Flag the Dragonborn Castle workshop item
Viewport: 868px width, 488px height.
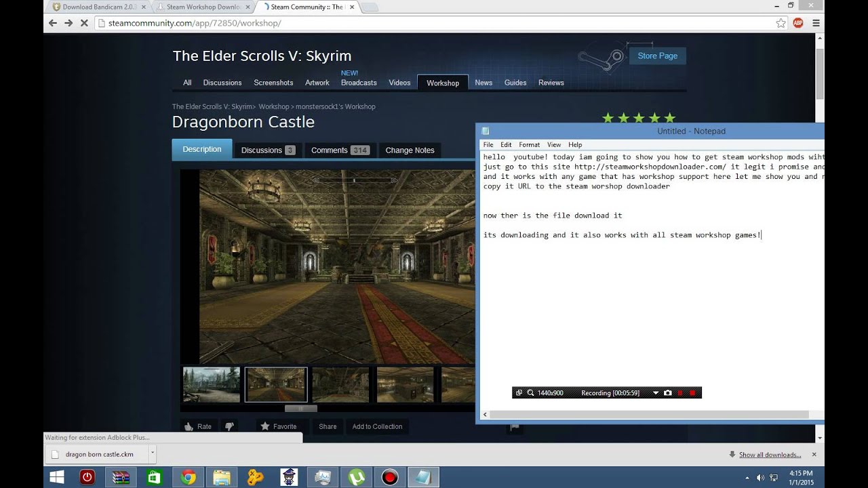pos(515,427)
